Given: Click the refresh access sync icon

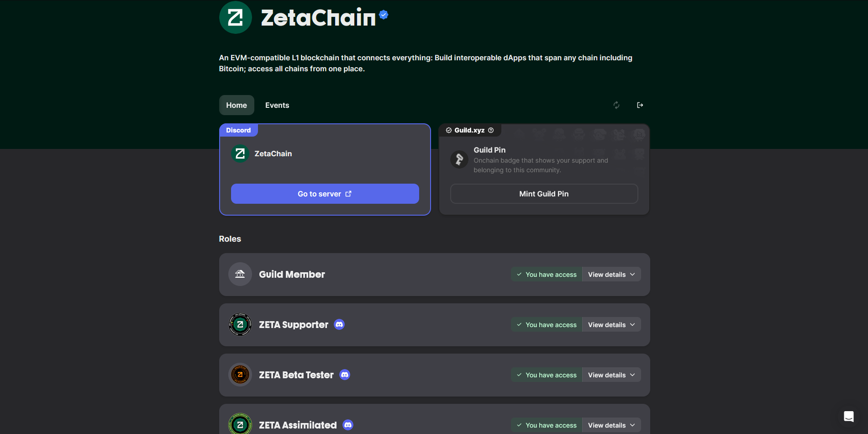Looking at the screenshot, I should pyautogui.click(x=616, y=105).
